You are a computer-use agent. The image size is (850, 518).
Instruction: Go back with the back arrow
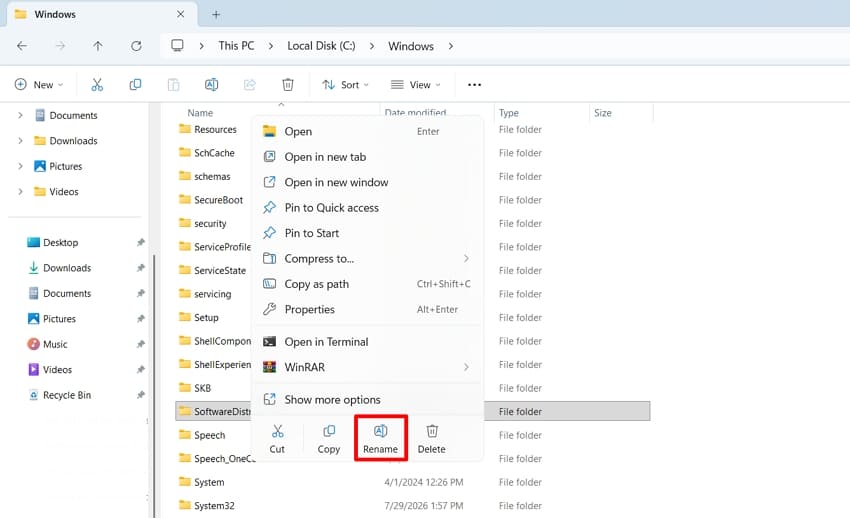click(x=22, y=46)
